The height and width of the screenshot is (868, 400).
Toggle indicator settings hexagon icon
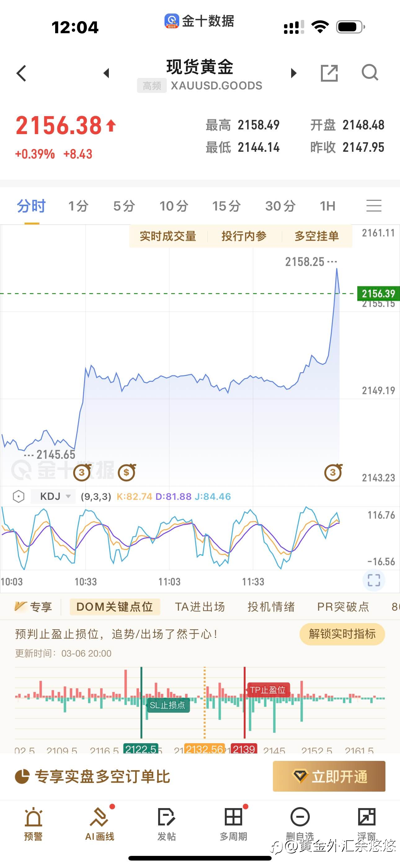click(19, 496)
